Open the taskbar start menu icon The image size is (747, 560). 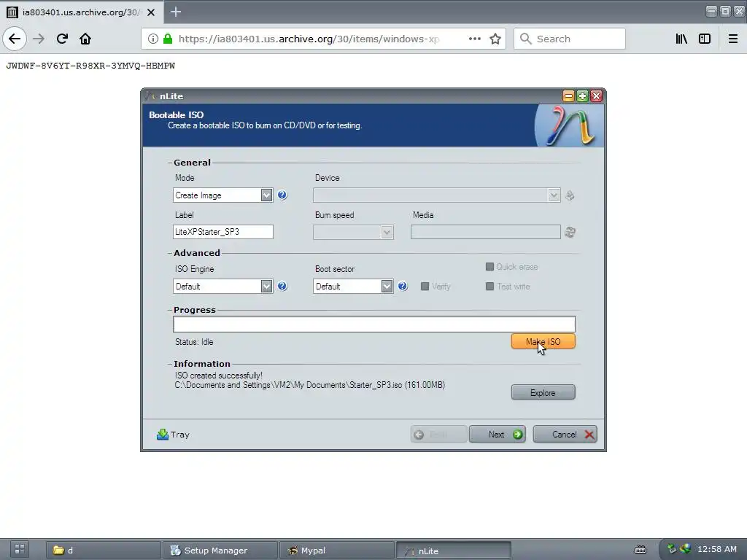click(20, 549)
